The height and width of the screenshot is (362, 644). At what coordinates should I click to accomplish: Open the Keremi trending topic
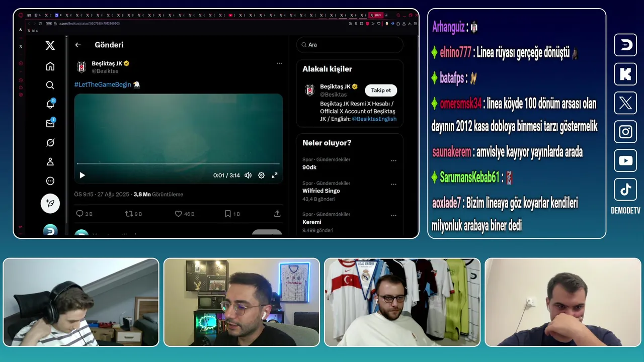coord(312,222)
